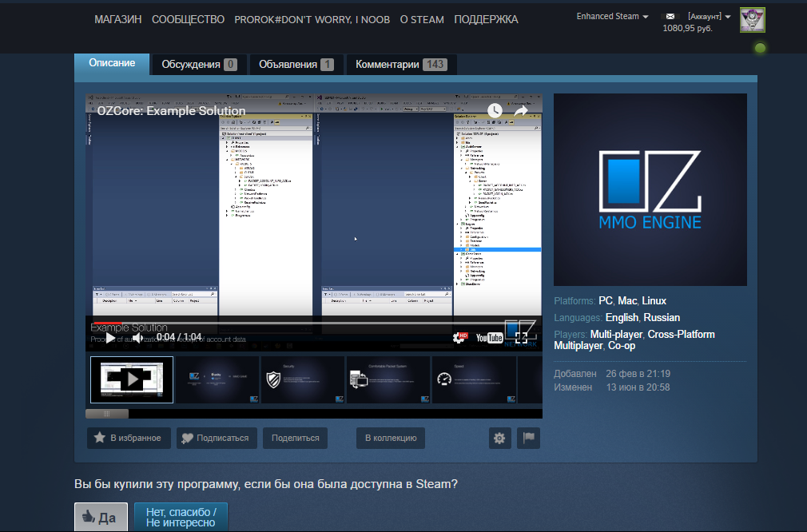Vote Да with thumbs up
Screen dimensions: 807x532
pos(101,517)
